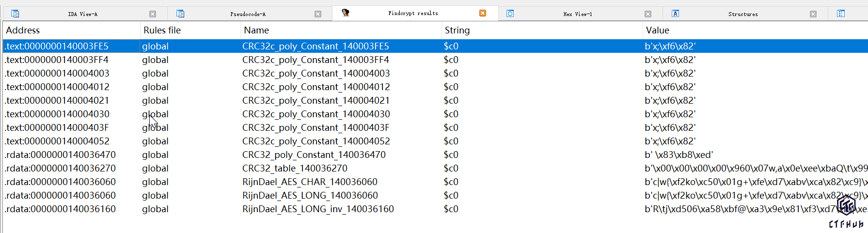868x233 pixels.
Task: Select the RijnDael_AES_CHAR_140036060 entry
Action: [310, 182]
